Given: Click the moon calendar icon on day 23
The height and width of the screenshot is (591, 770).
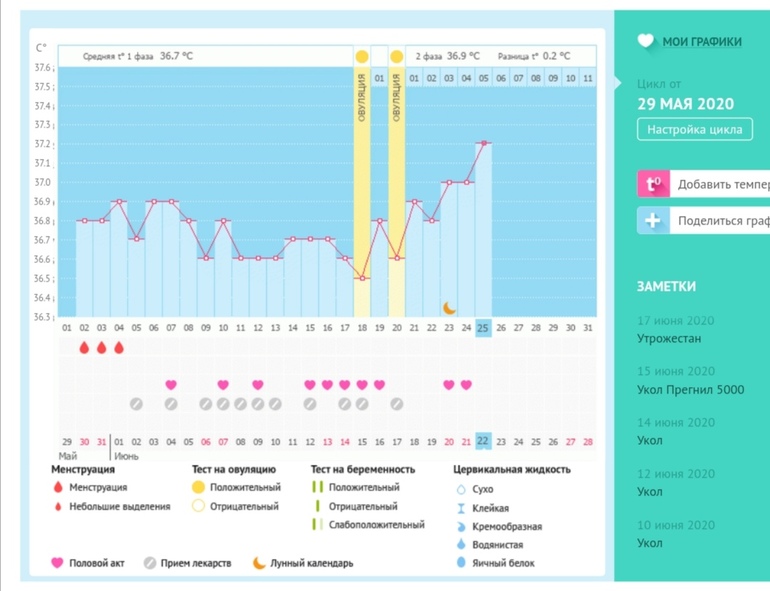Looking at the screenshot, I should click(450, 308).
